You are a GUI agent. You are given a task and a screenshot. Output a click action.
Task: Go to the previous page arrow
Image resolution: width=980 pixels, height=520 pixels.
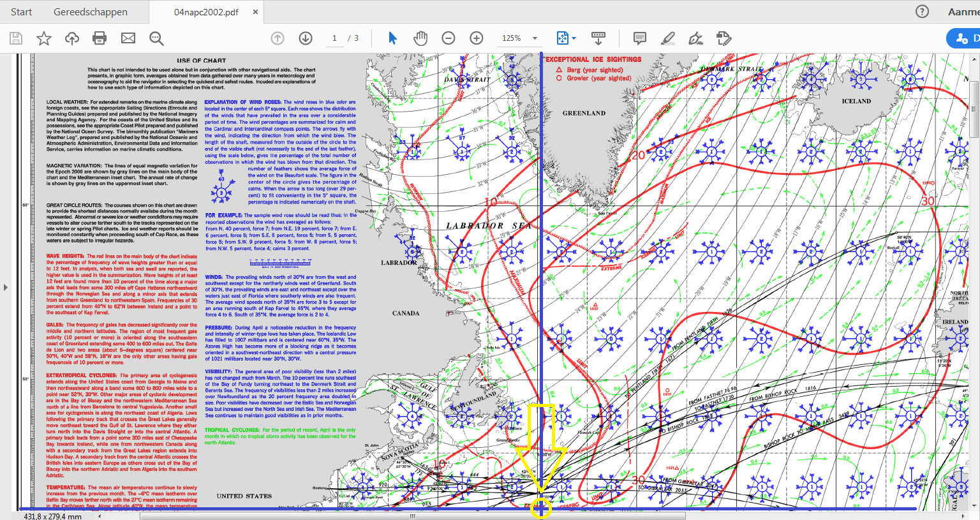278,38
